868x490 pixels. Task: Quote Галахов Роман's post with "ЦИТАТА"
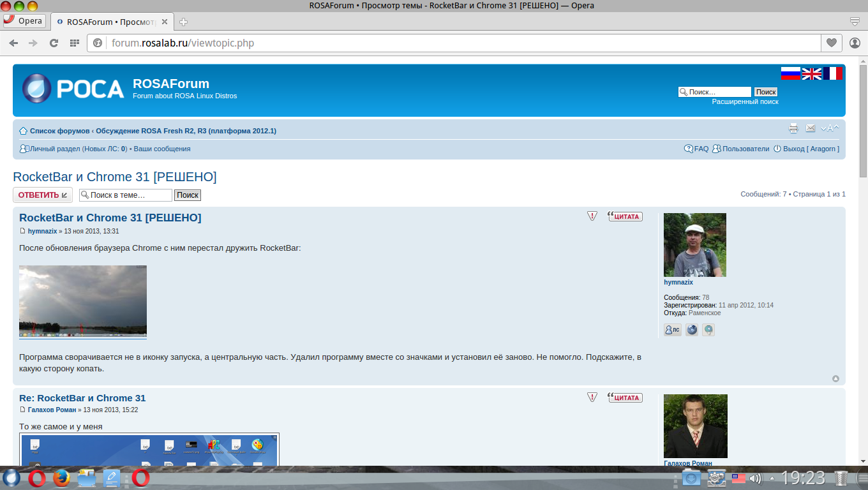point(625,397)
